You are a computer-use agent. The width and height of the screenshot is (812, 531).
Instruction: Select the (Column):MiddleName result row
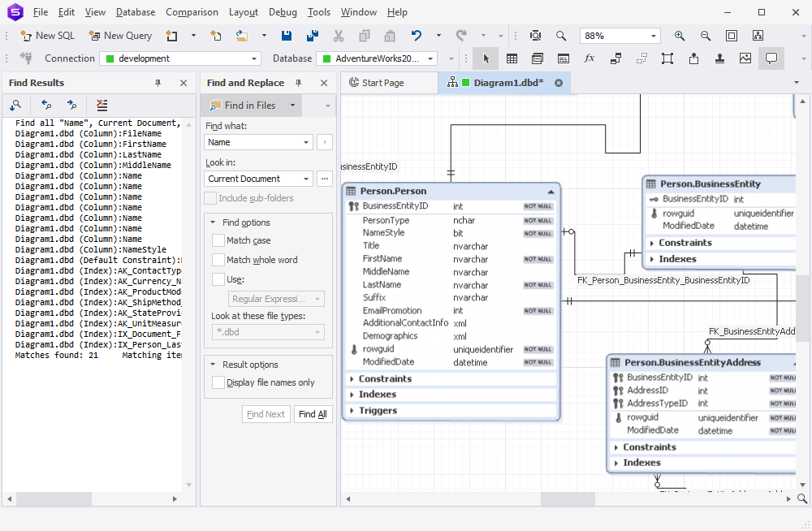pyautogui.click(x=93, y=166)
